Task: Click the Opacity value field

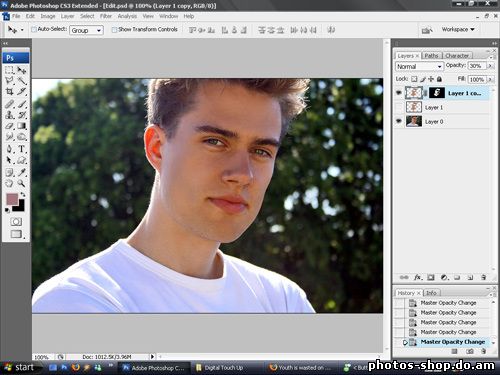Action: pos(477,66)
